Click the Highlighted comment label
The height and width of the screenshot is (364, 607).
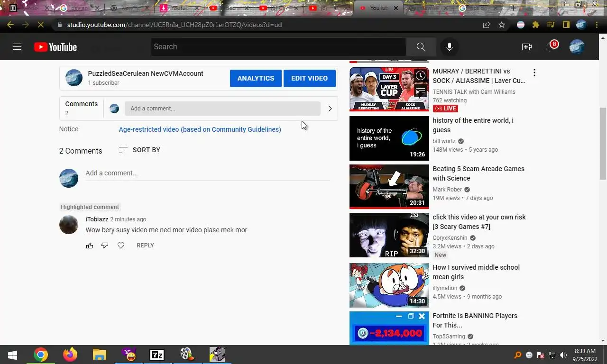tap(90, 207)
